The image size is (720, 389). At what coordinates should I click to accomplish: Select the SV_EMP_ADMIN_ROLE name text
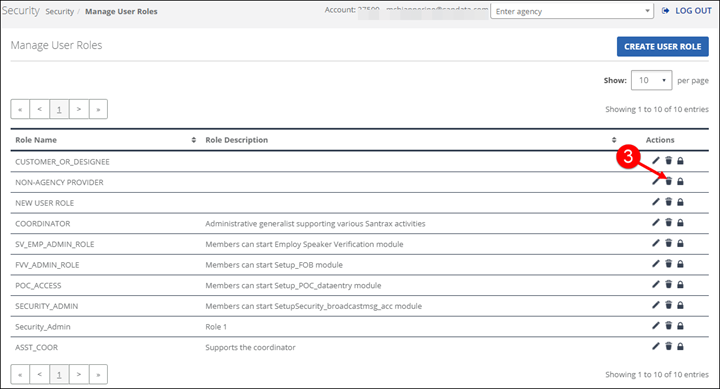(x=55, y=244)
